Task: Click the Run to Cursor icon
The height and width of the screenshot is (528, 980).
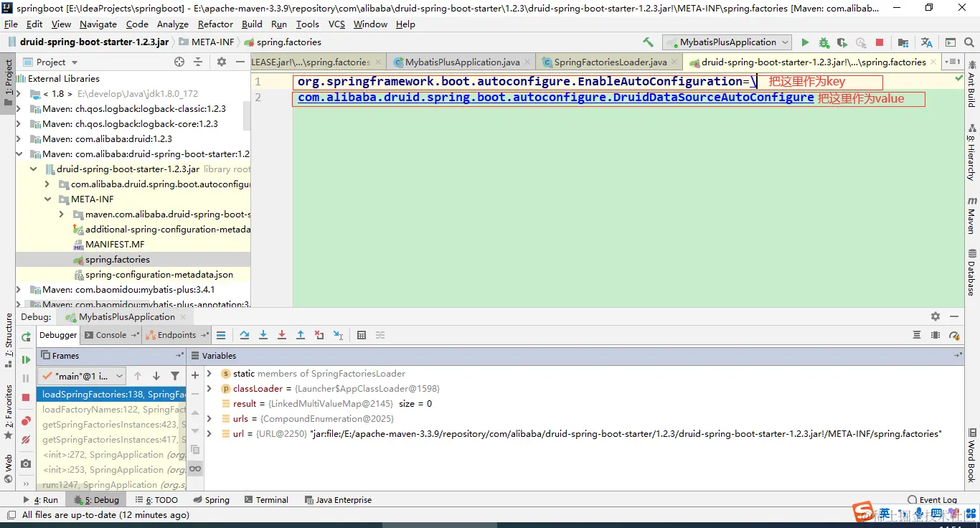Action: 338,335
